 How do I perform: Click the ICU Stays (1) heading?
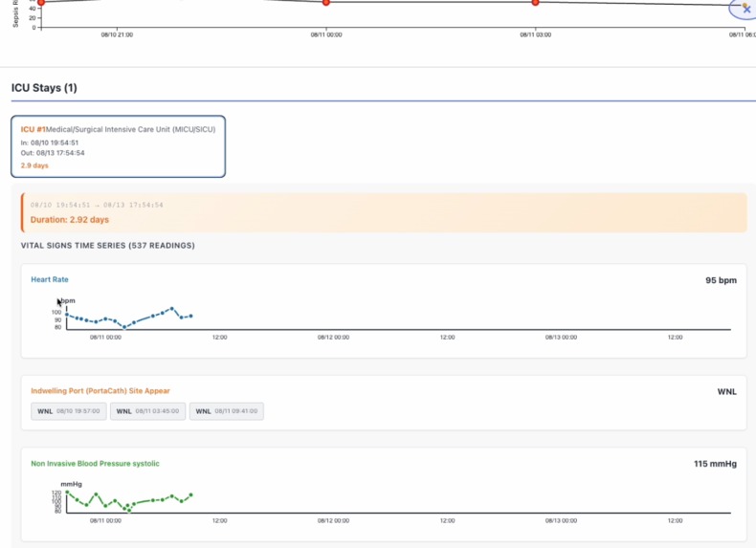pyautogui.click(x=44, y=88)
